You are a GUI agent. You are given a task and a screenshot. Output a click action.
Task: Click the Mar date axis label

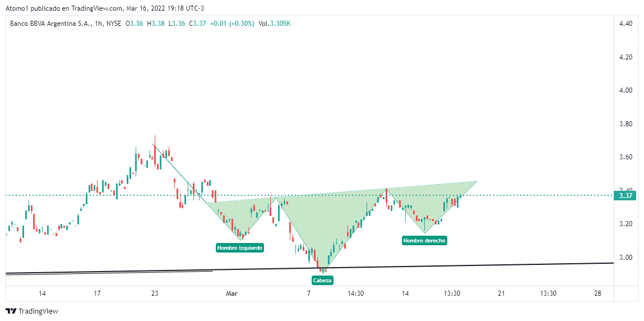pyautogui.click(x=232, y=294)
